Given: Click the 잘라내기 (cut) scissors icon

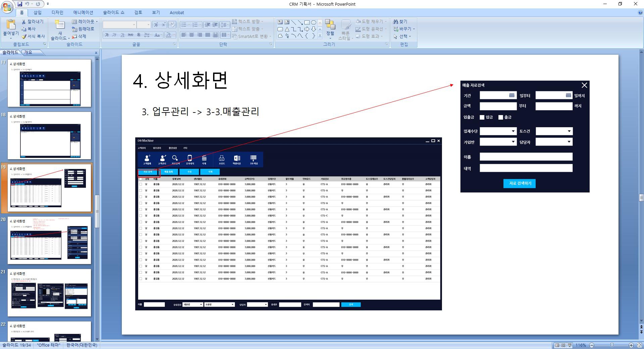Looking at the screenshot, I should (24, 21).
